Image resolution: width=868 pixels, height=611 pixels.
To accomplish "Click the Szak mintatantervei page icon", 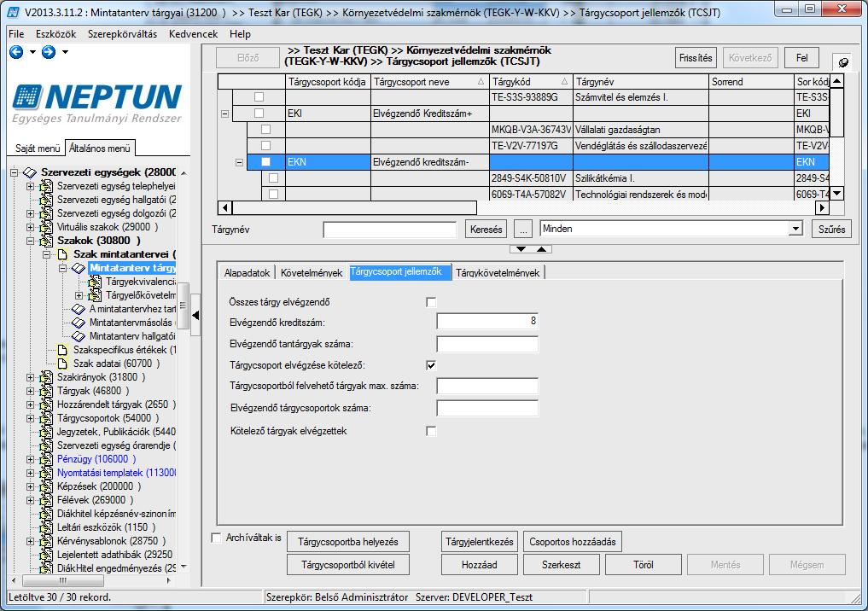I will pyautogui.click(x=62, y=254).
